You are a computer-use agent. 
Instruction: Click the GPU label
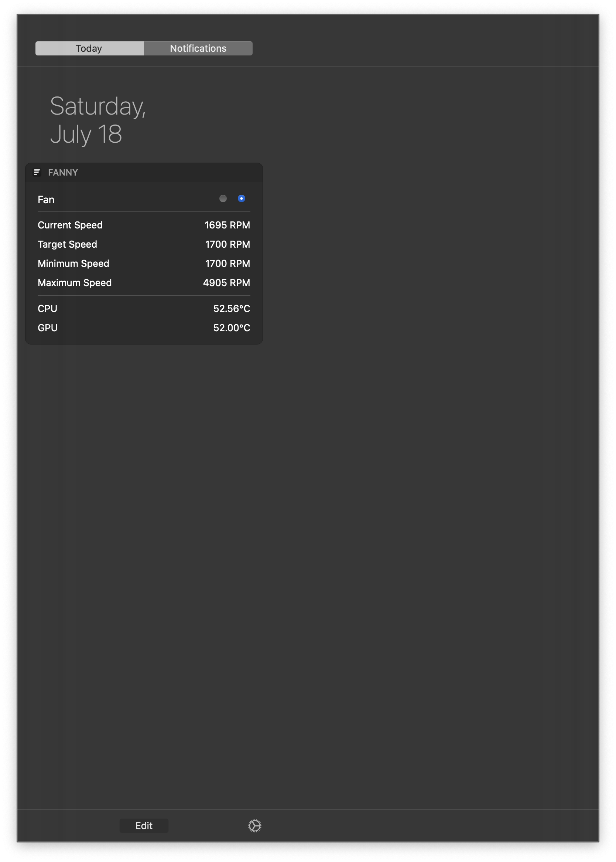pyautogui.click(x=48, y=328)
